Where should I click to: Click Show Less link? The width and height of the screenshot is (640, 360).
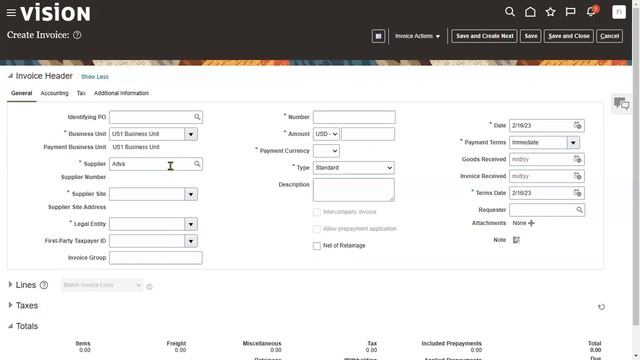pos(95,77)
